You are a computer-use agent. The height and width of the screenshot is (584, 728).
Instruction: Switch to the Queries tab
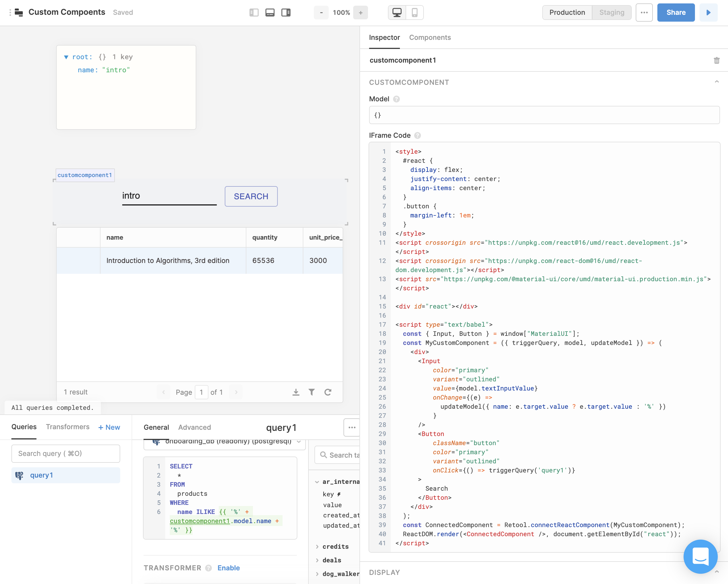[24, 427]
